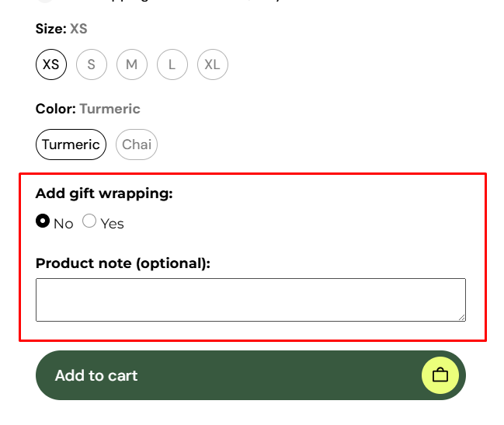Choose size S option
Image resolution: width=504 pixels, height=425 pixels.
tap(92, 64)
